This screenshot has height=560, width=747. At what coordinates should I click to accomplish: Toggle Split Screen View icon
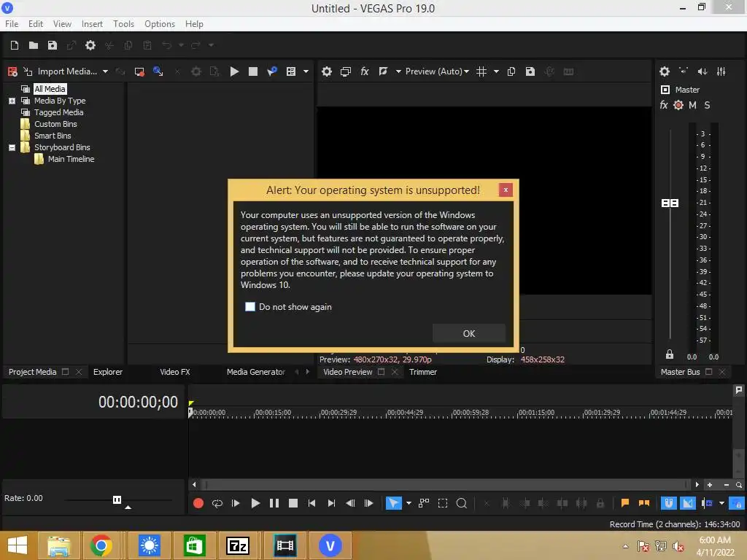pos(383,71)
